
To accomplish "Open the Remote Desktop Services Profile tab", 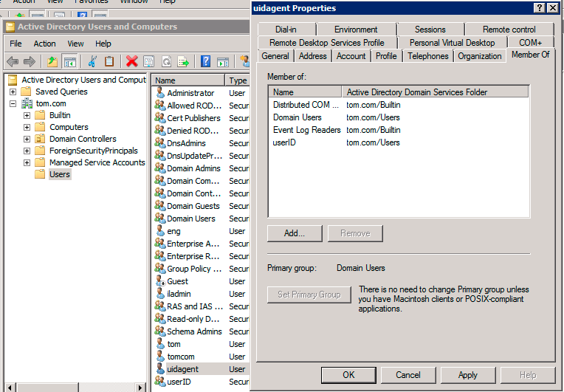I will [x=326, y=43].
